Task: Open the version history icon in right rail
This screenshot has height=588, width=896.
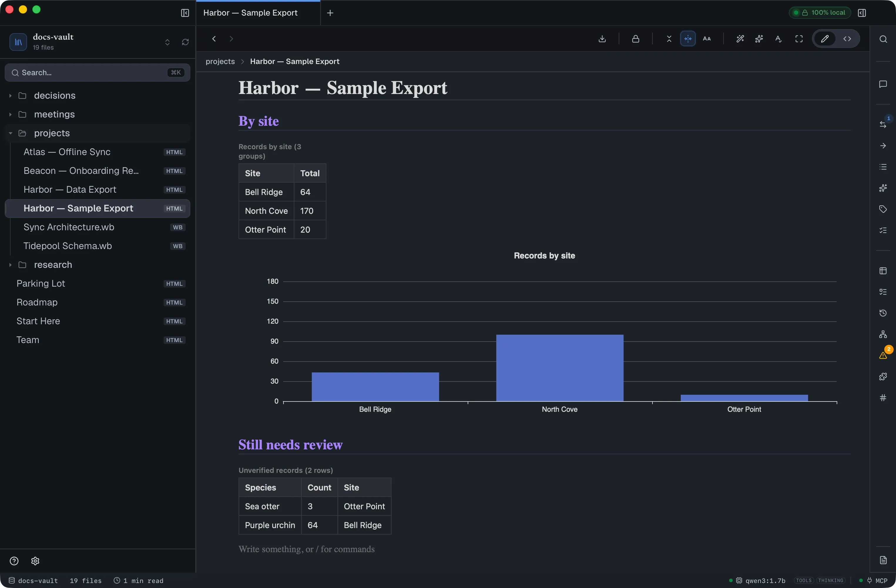Action: (883, 313)
